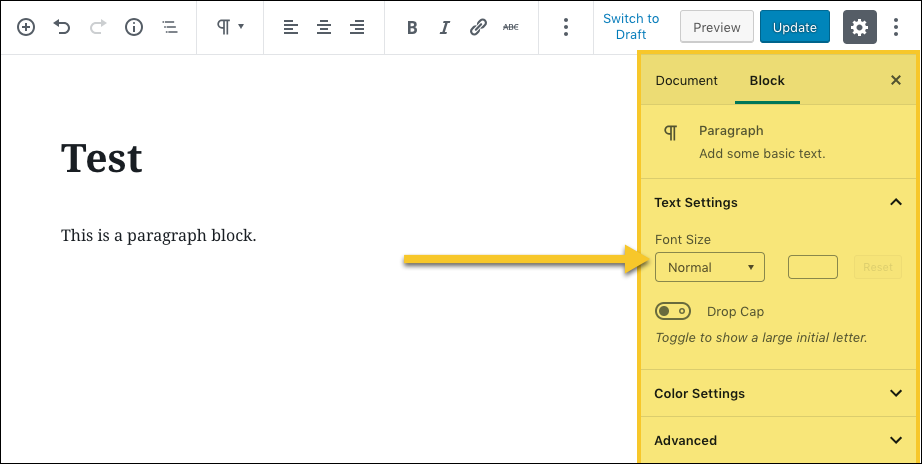Expand the Advanced panel
This screenshot has width=922, height=464.
[x=779, y=440]
